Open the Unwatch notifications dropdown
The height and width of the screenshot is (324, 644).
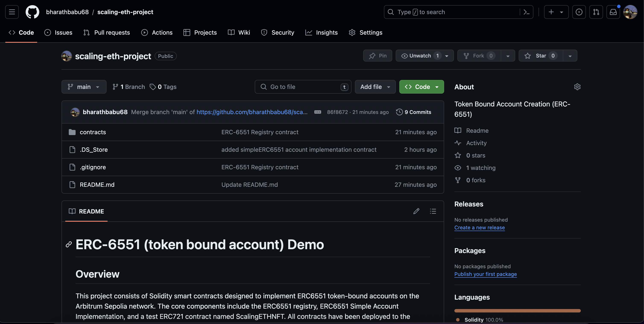(x=424, y=56)
